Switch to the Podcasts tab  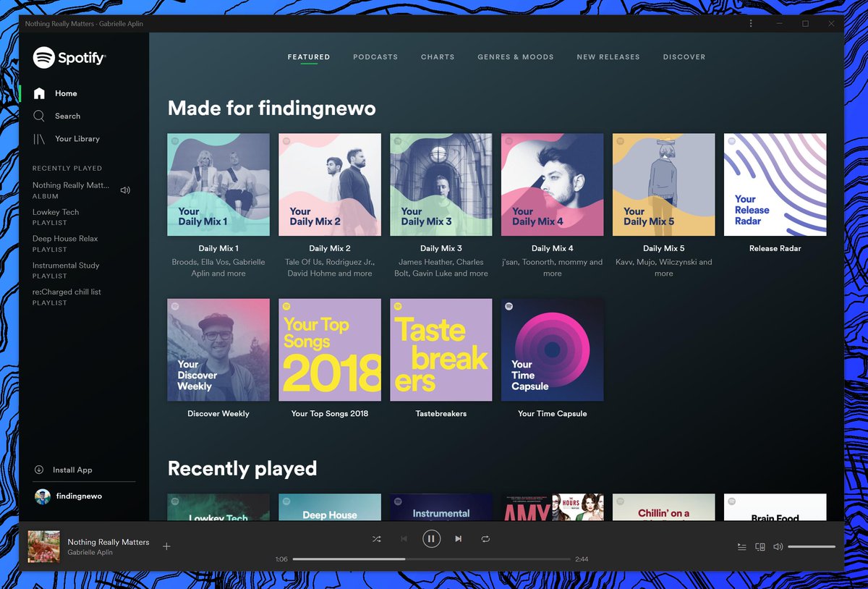tap(375, 57)
